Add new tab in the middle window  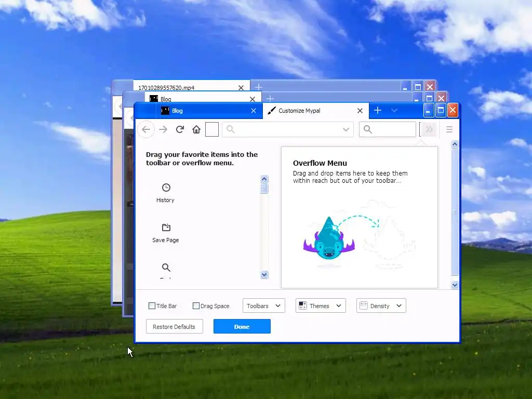(x=270, y=99)
